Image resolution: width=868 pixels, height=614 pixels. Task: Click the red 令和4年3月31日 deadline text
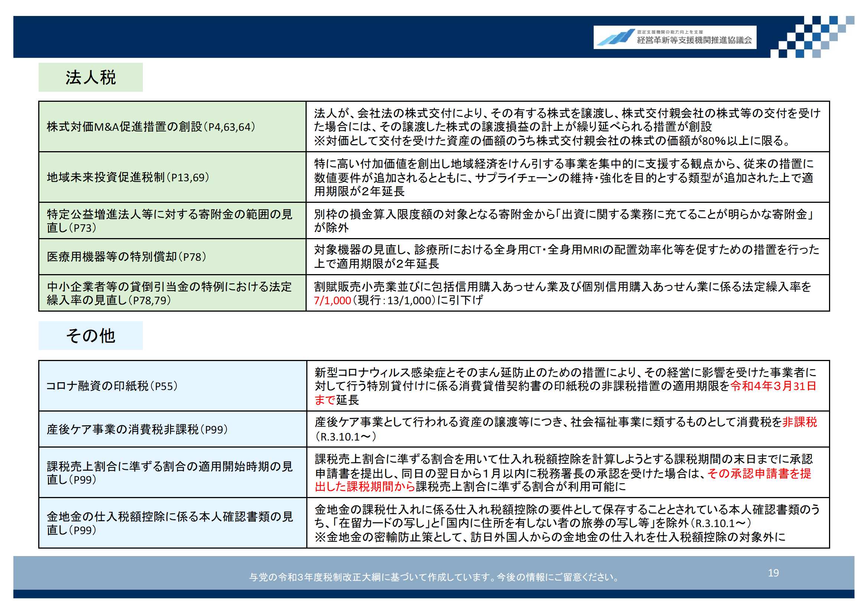(773, 386)
